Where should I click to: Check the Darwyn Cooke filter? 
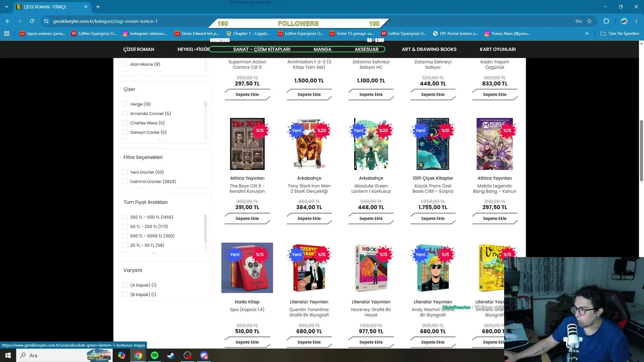(x=125, y=132)
